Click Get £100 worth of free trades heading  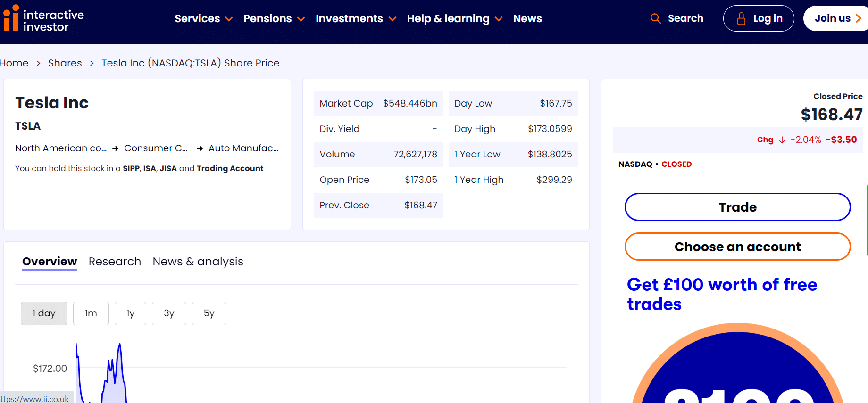coord(722,294)
